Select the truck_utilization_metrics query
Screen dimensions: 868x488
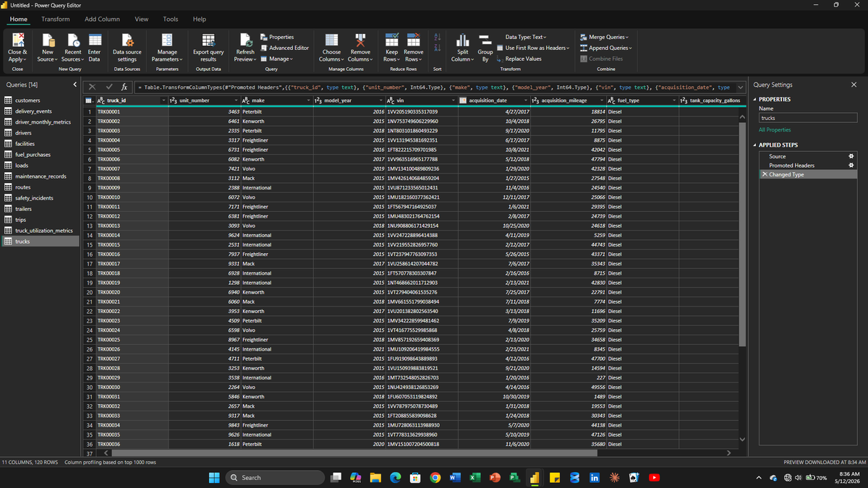tap(40, 231)
